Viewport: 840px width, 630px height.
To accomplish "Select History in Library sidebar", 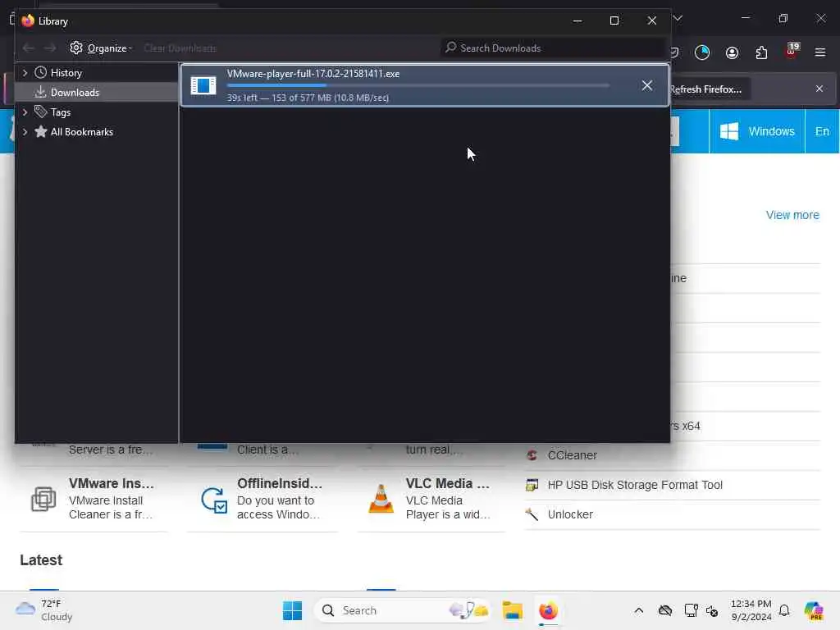I will [66, 73].
